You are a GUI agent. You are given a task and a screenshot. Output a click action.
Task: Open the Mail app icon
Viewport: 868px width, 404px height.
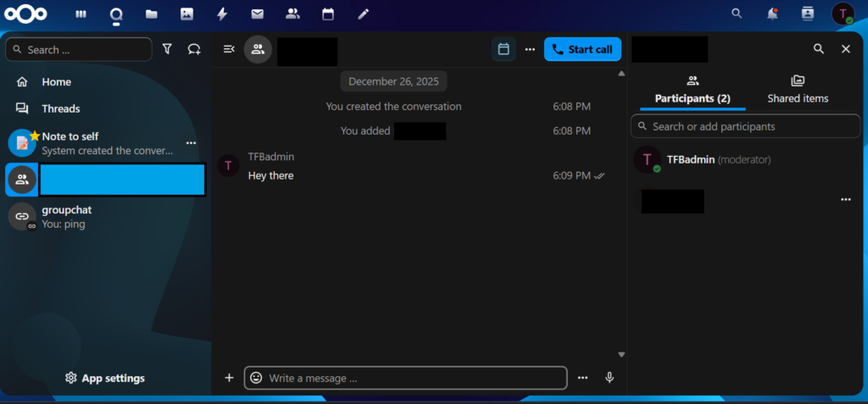pyautogui.click(x=257, y=14)
